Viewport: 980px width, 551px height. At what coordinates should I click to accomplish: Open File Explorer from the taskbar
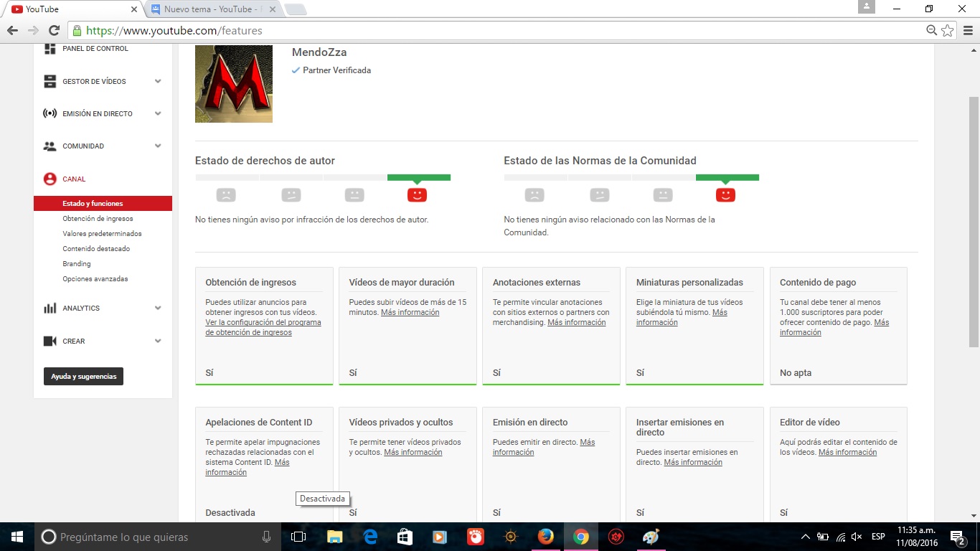point(334,537)
